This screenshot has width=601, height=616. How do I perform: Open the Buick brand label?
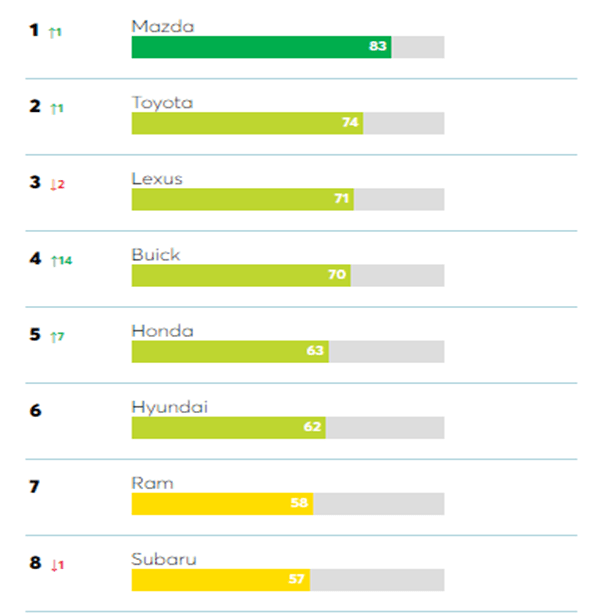[156, 254]
